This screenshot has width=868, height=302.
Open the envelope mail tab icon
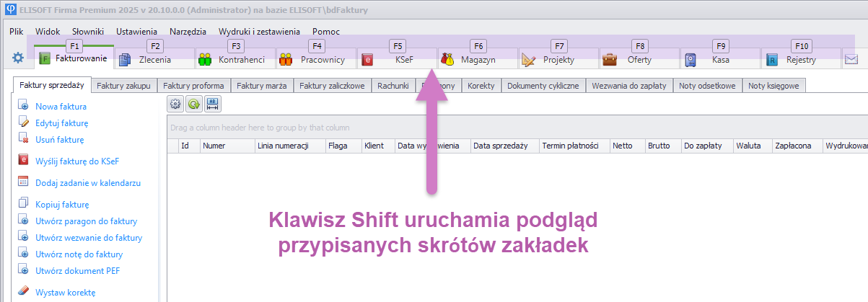click(851, 60)
